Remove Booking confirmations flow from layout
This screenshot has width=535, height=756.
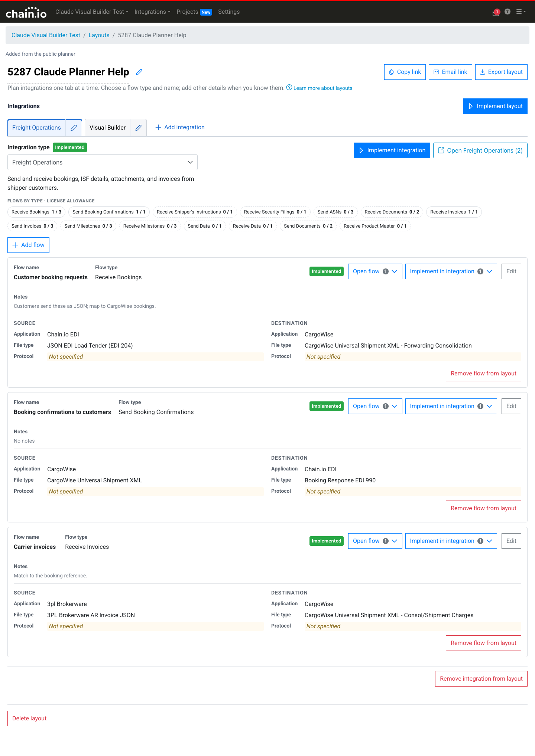[483, 508]
